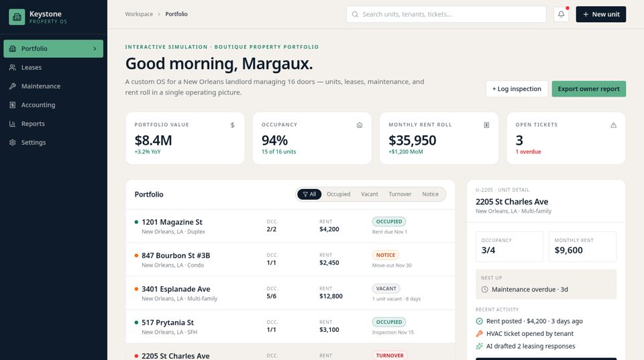Viewport: 644px width, 360px height.
Task: Click Portfolio breadcrumb
Action: tap(176, 14)
